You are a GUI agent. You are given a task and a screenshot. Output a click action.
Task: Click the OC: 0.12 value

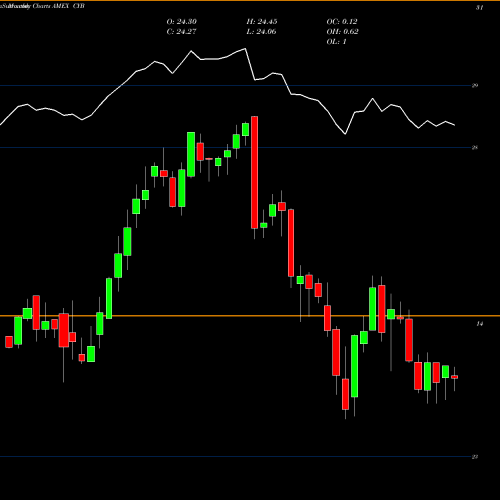click(342, 22)
